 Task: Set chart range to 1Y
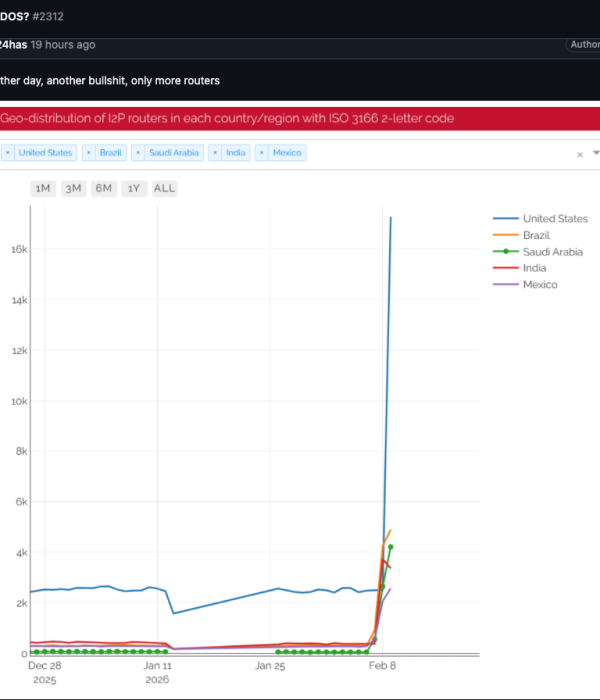click(133, 188)
